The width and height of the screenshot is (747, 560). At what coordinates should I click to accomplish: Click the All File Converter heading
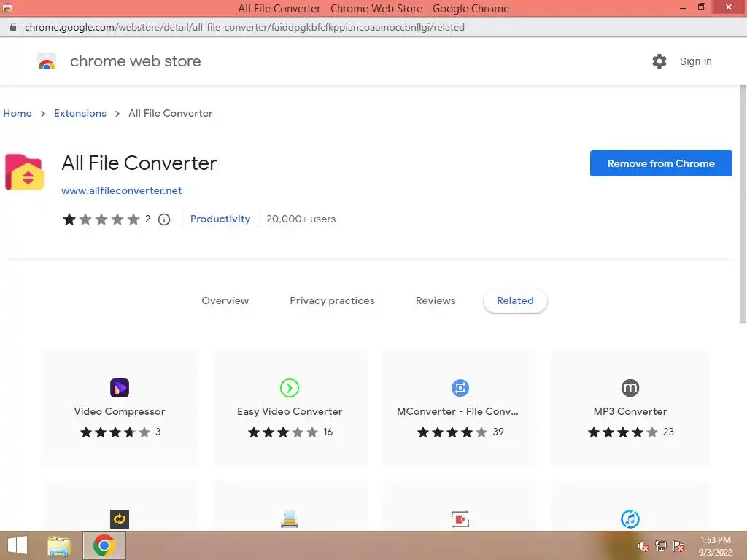[139, 163]
